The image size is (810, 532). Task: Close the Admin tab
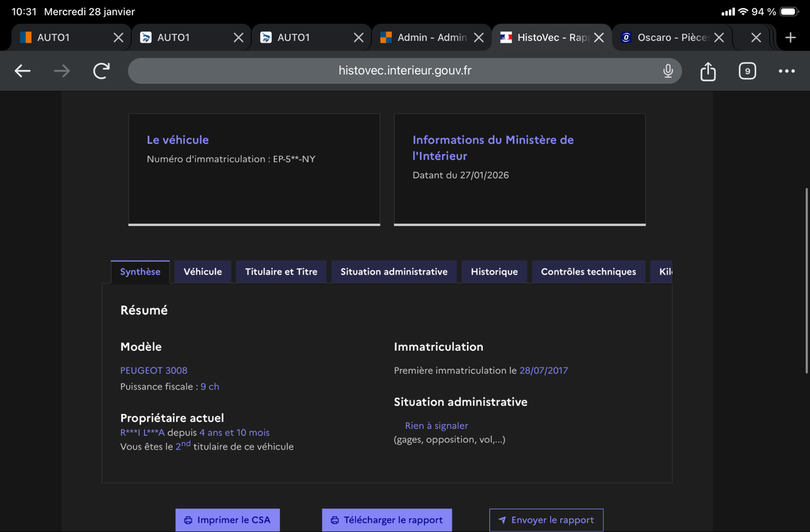(x=479, y=38)
